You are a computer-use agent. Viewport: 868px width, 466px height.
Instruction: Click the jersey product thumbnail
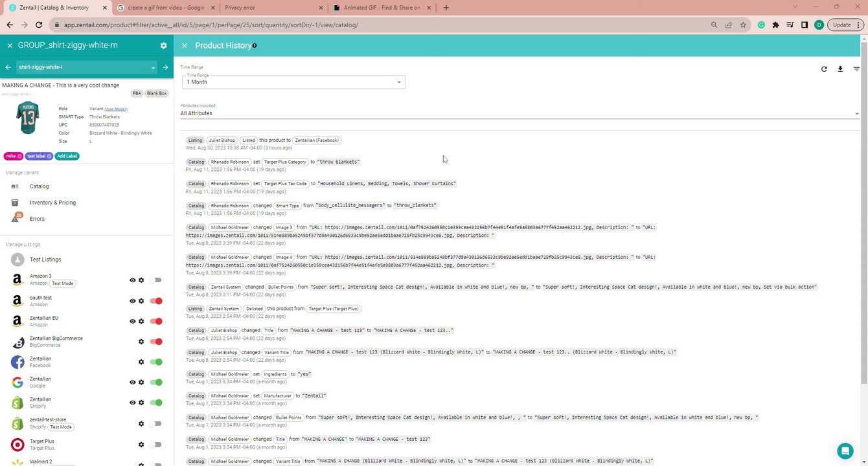(x=28, y=118)
